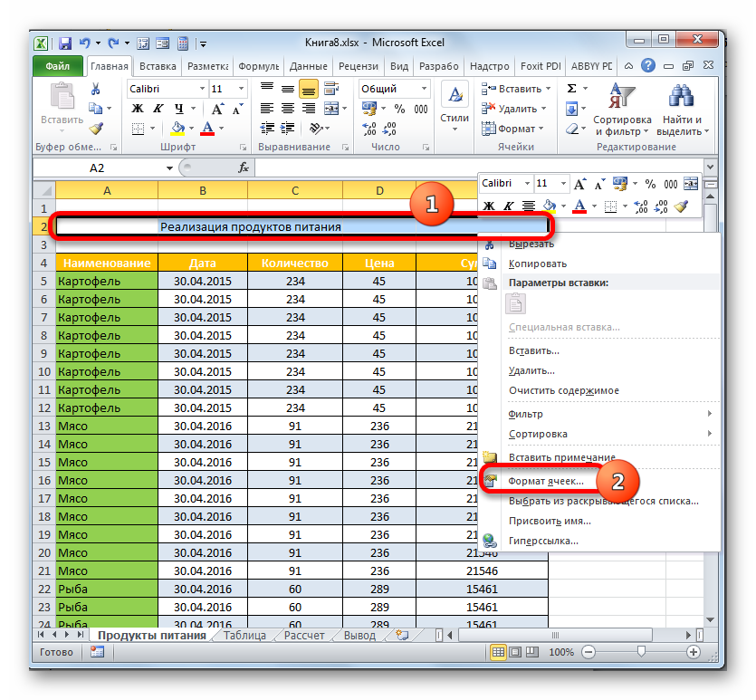Click the Save icon in quick access toolbar
Viewport: 756px width, 700px height.
click(x=65, y=43)
